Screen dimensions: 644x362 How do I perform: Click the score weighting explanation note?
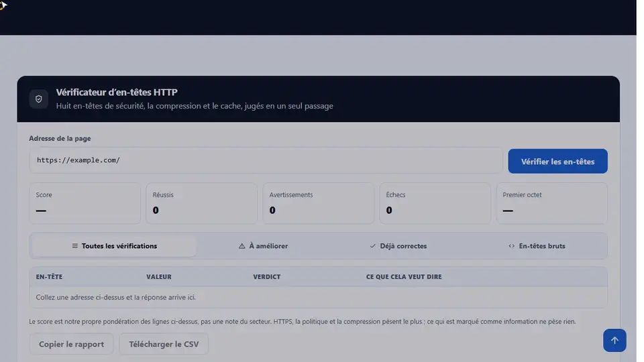coord(303,321)
